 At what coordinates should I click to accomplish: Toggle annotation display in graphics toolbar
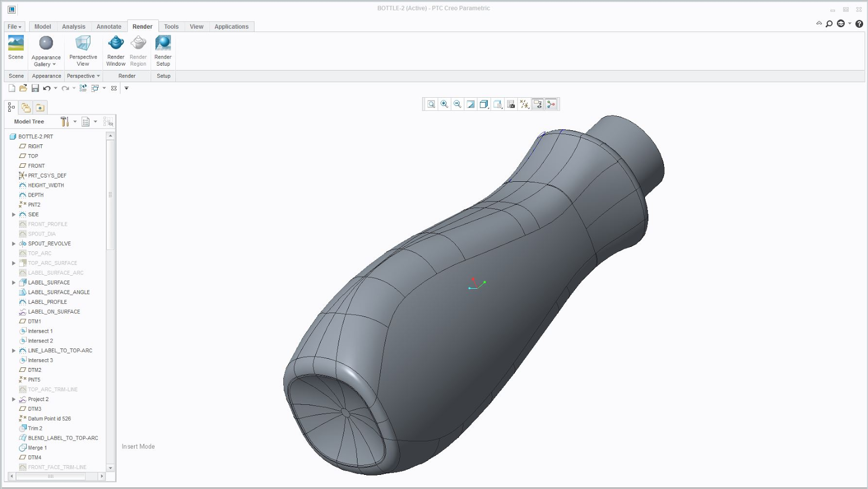[538, 104]
